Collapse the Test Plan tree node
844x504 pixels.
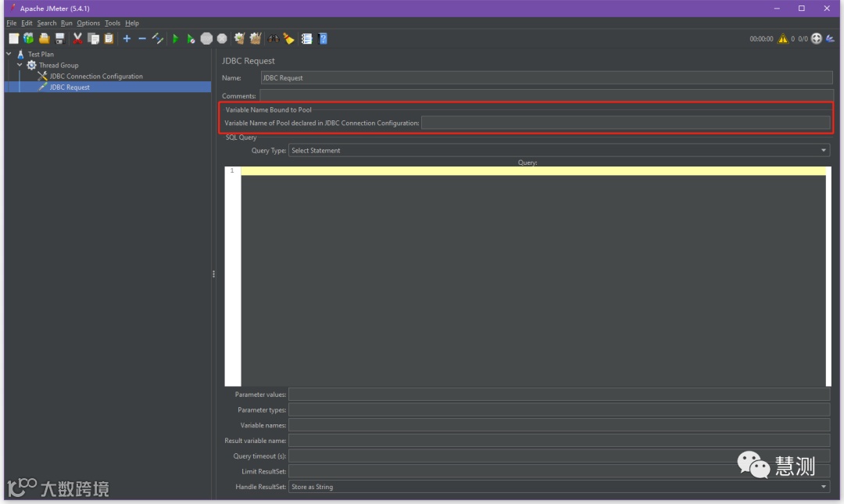click(9, 54)
